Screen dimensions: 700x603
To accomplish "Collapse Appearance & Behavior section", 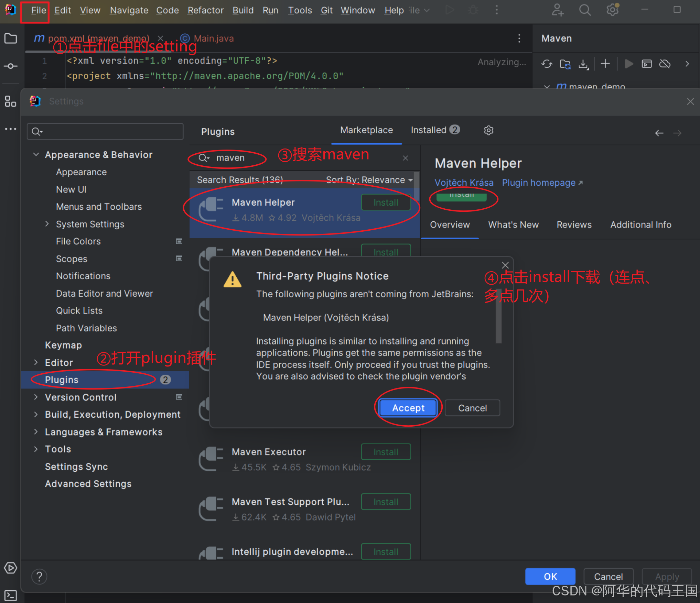I will pos(36,155).
